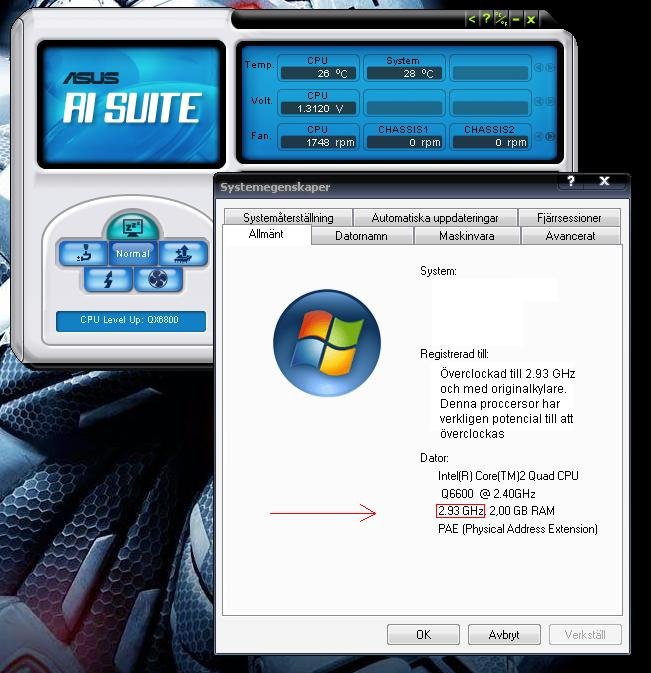Click the Normal mode button in AI Suite
This screenshot has height=673, width=651.
(x=133, y=253)
